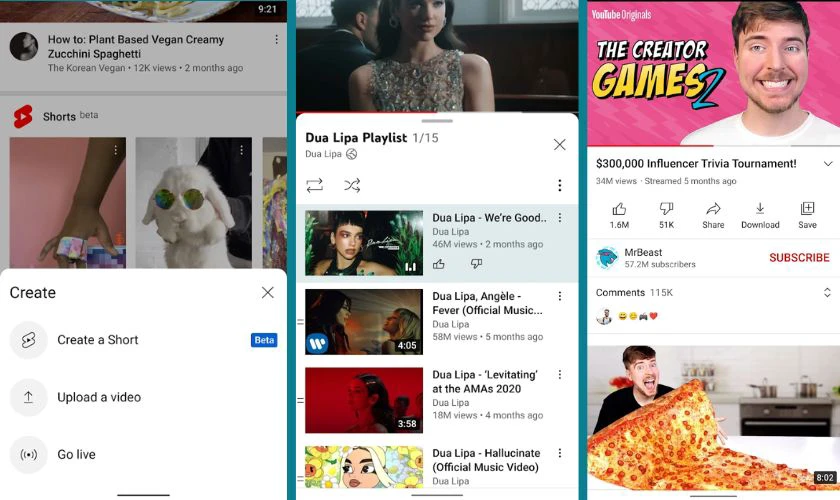Close the Dua Lipa Playlist panel
This screenshot has width=840, height=500.
coord(560,144)
